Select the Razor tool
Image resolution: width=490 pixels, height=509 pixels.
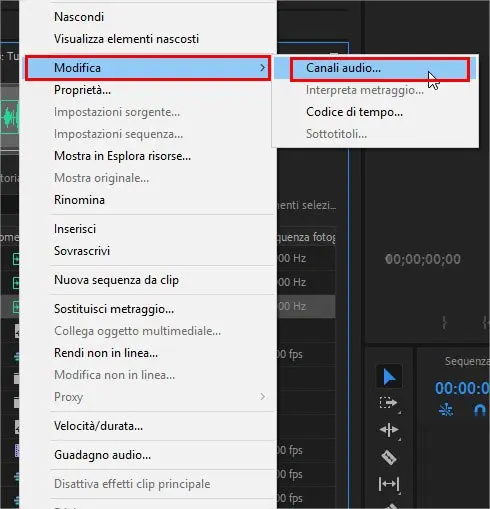pyautogui.click(x=389, y=457)
